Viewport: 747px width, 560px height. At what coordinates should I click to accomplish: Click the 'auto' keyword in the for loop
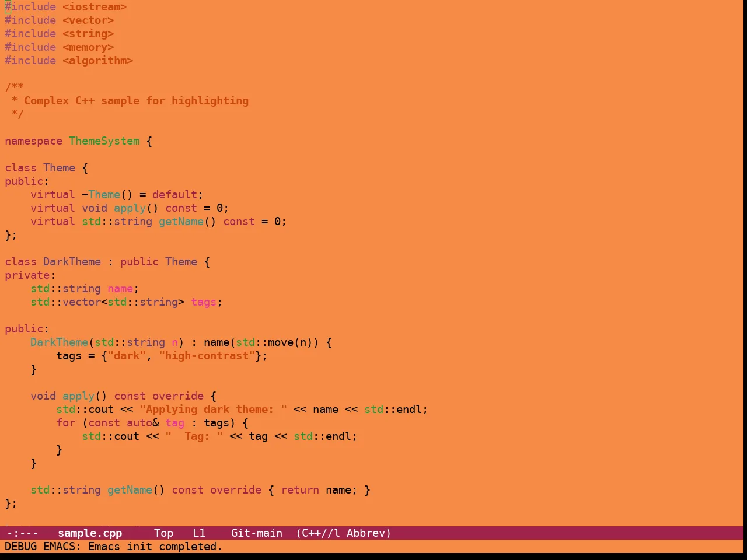pyautogui.click(x=139, y=423)
